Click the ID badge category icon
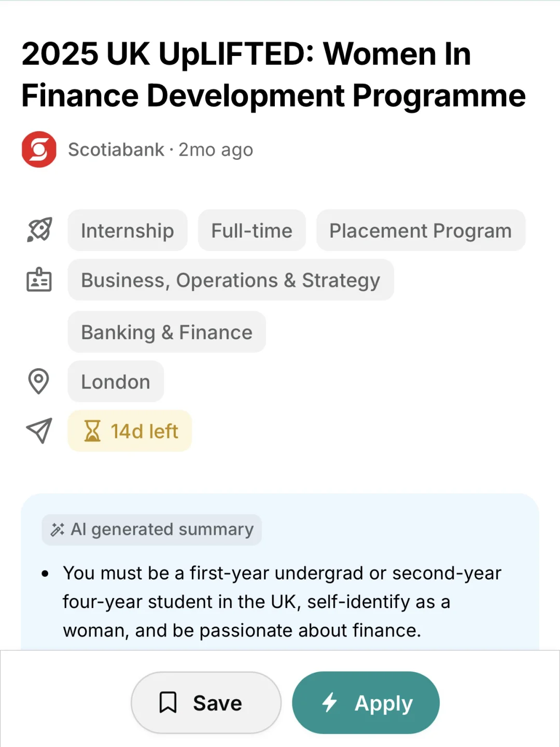 tap(39, 280)
